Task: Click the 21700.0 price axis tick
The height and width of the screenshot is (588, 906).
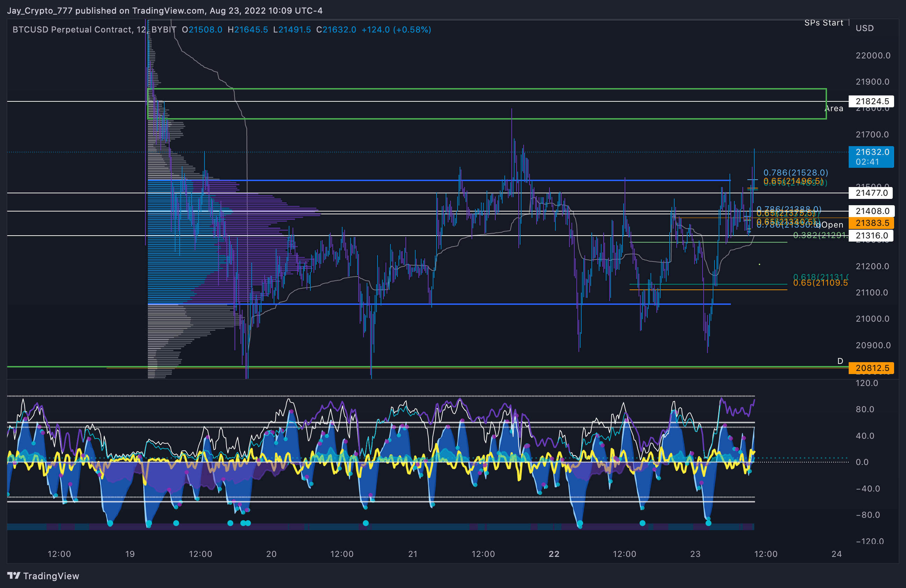Action: pyautogui.click(x=873, y=135)
